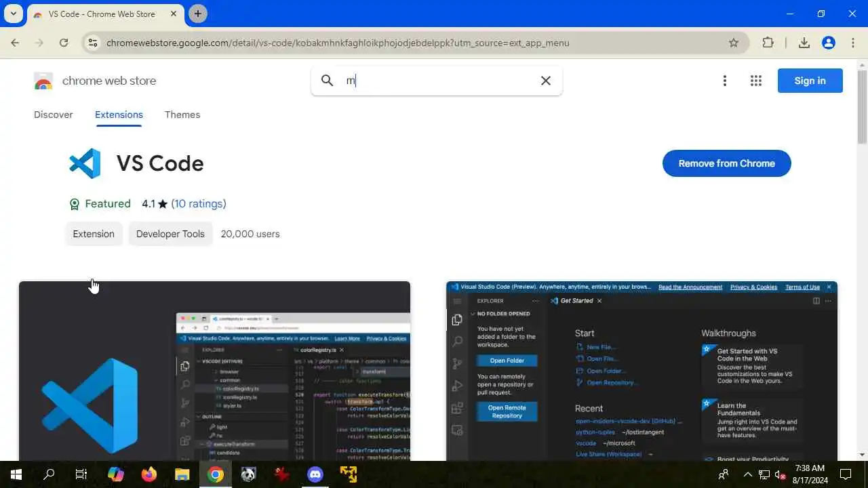Open a new tab with plus button
868x488 pixels.
click(x=198, y=14)
